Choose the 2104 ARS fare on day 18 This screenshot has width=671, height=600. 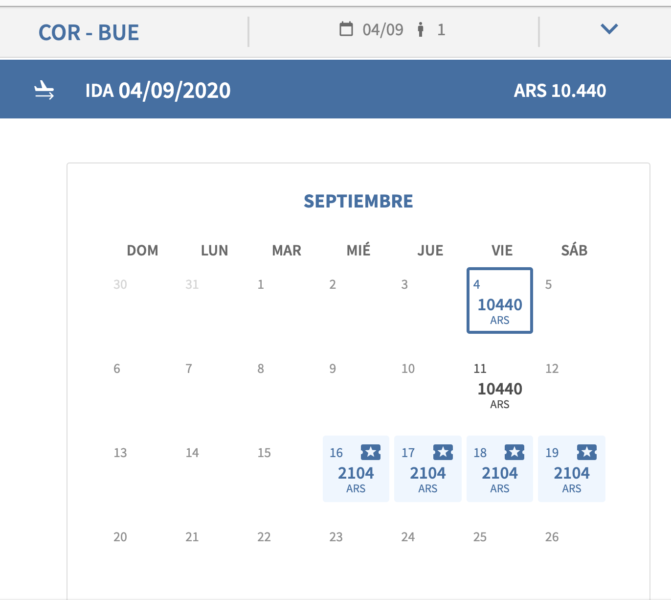click(499, 469)
